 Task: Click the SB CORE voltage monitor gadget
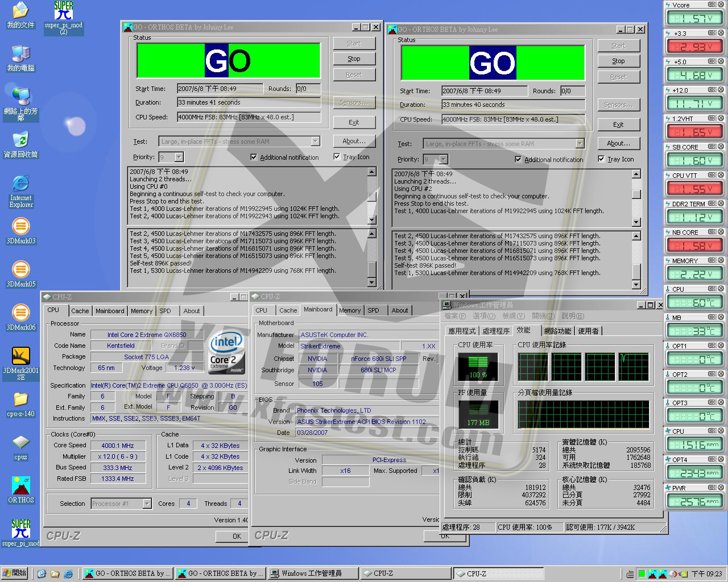(x=695, y=156)
